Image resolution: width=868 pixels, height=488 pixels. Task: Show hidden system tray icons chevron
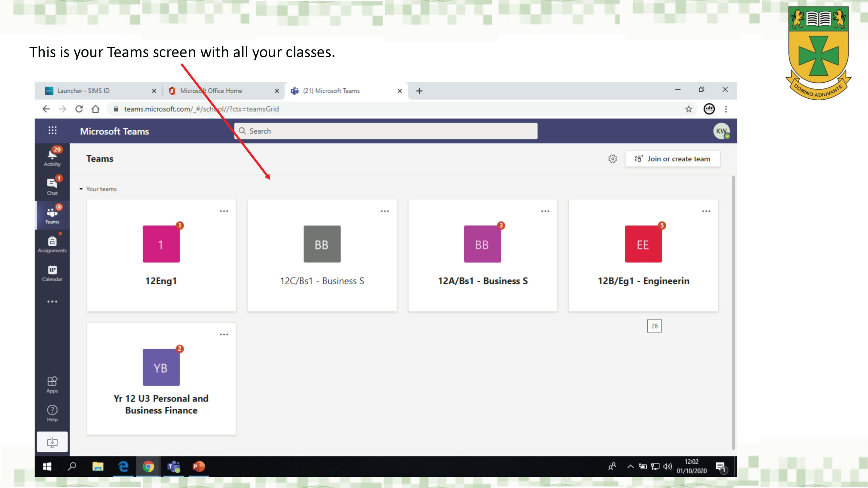coord(630,467)
